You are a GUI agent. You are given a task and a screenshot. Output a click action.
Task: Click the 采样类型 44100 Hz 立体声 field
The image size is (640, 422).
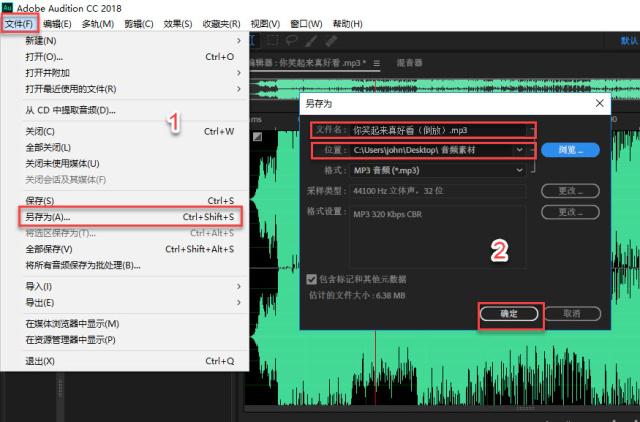(438, 191)
